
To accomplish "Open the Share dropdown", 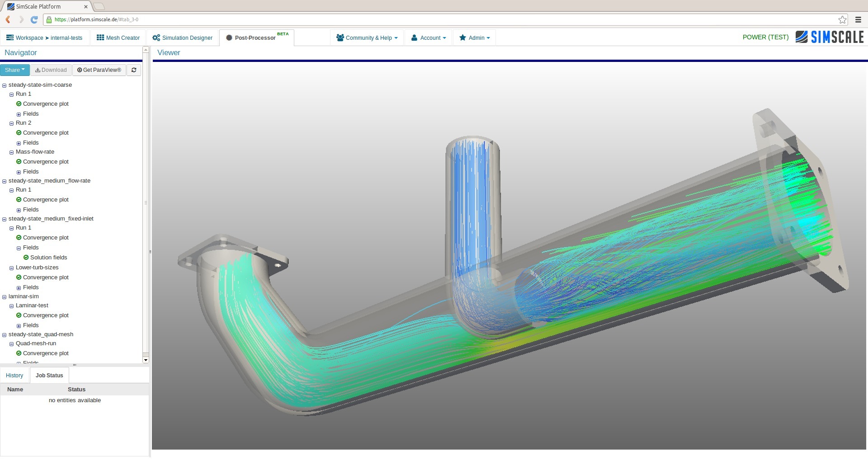I will (15, 70).
